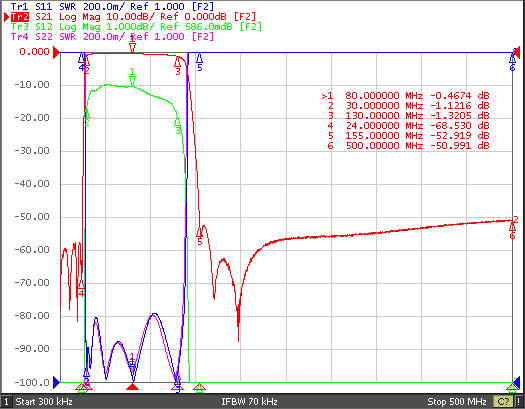The width and height of the screenshot is (525, 409).
Task: Click blue marker 5 near the top reference line
Action: click(x=200, y=62)
